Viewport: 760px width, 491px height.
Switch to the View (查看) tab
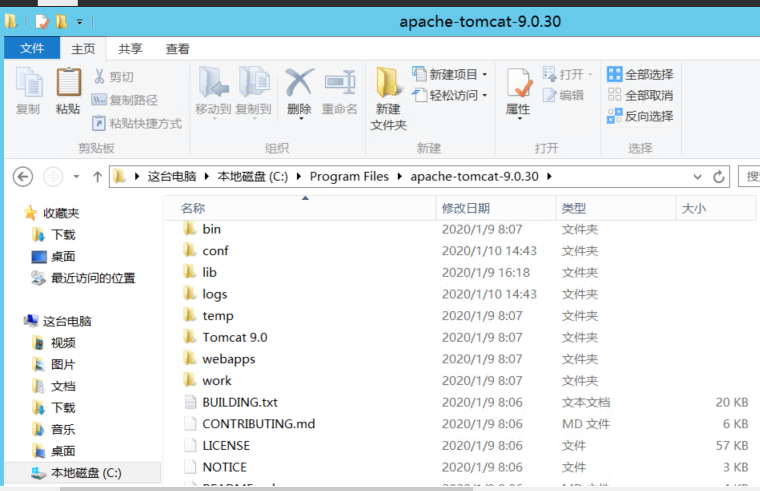177,48
